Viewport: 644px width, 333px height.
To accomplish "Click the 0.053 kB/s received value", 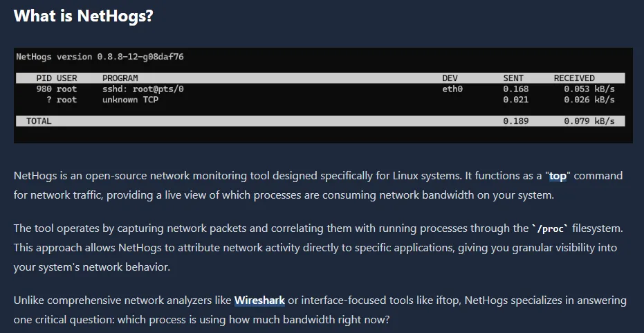I will 589,89.
